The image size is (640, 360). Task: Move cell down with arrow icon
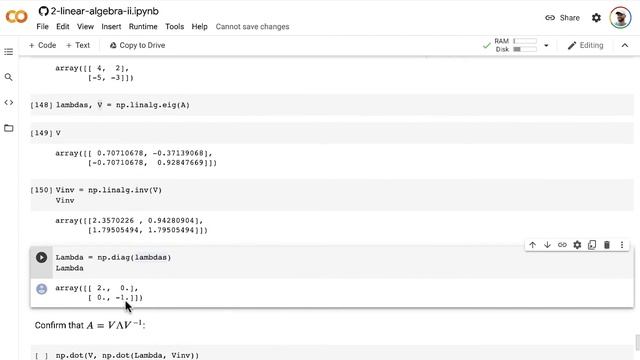pyautogui.click(x=547, y=245)
